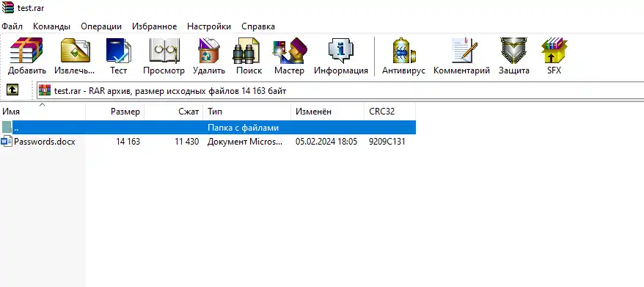Click the SFX archive icon
This screenshot has height=287, width=644.
tap(554, 51)
